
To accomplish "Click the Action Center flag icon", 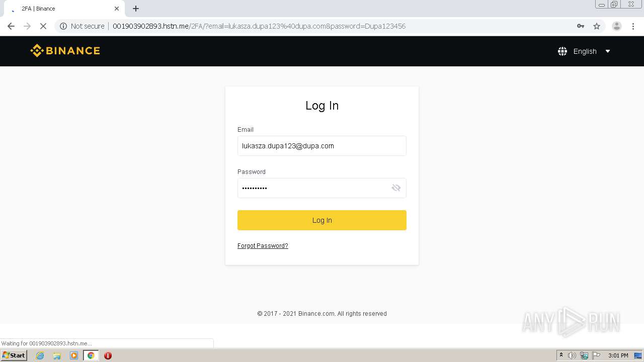I will click(x=596, y=355).
